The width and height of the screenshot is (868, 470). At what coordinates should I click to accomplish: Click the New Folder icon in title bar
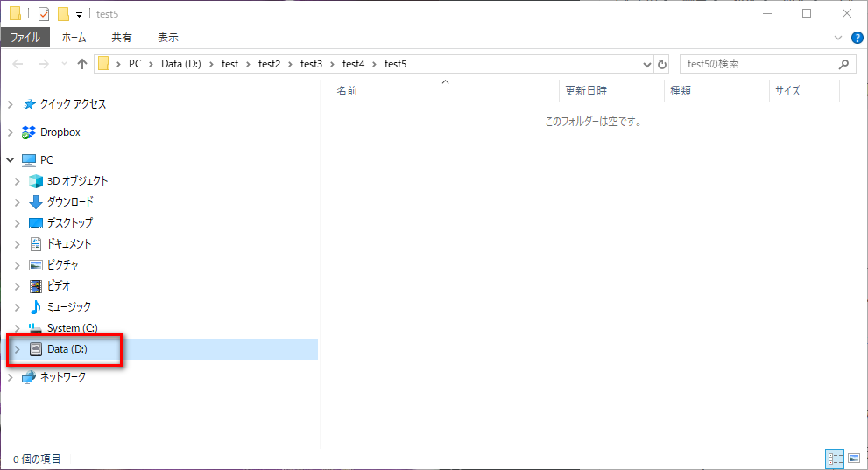63,13
